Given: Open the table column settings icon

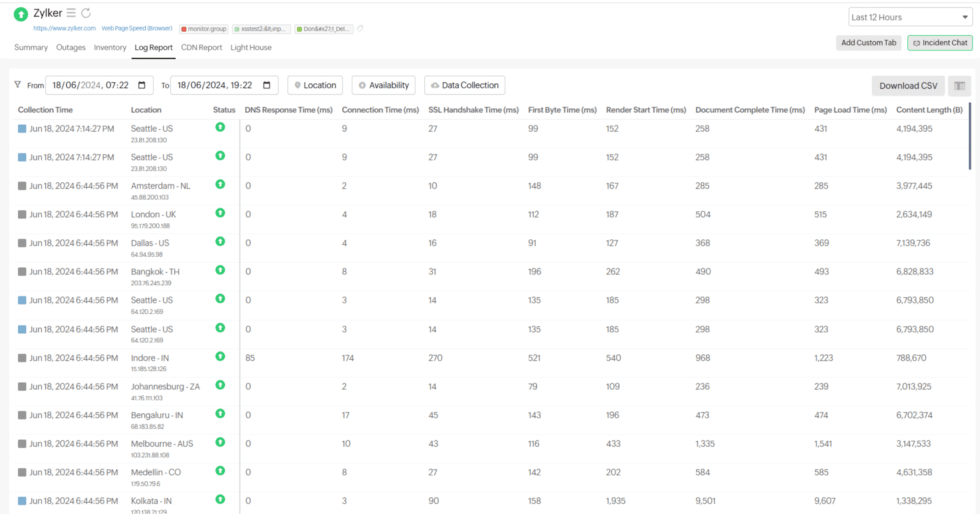Looking at the screenshot, I should click(x=959, y=86).
